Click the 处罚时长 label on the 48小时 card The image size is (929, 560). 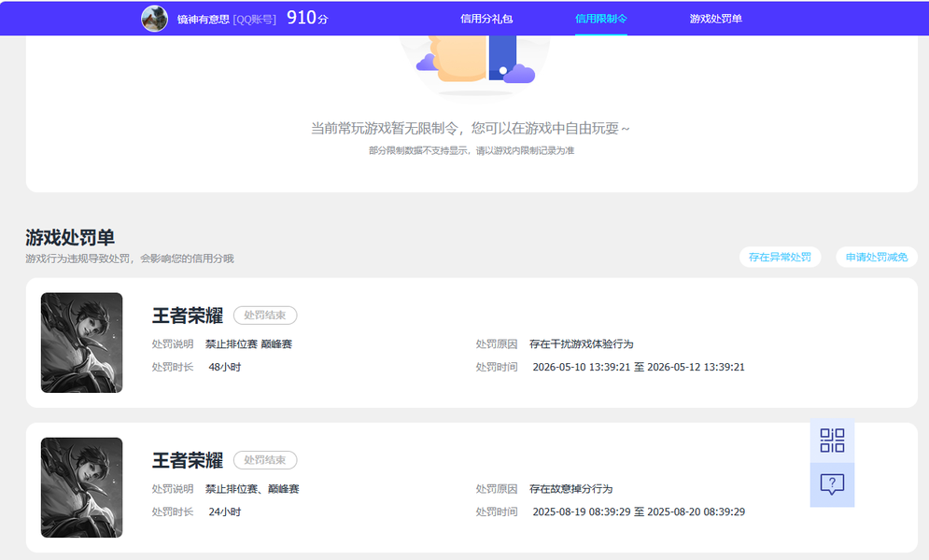[173, 367]
